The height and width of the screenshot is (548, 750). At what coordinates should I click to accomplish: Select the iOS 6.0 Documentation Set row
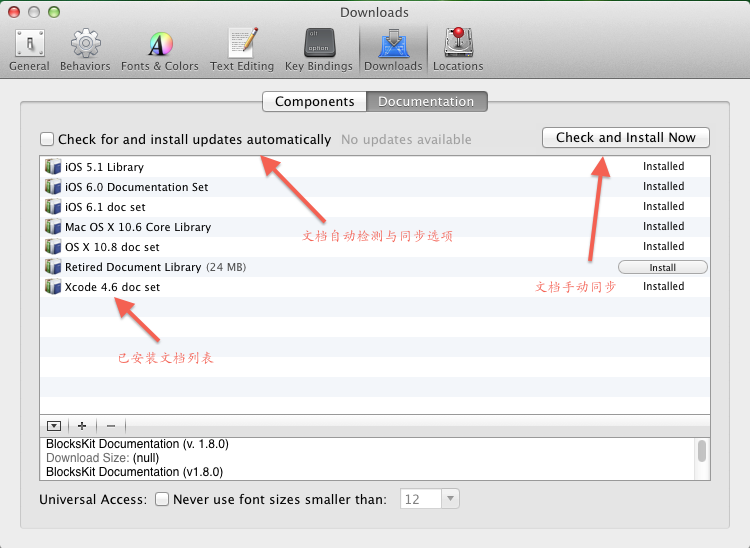click(x=375, y=186)
